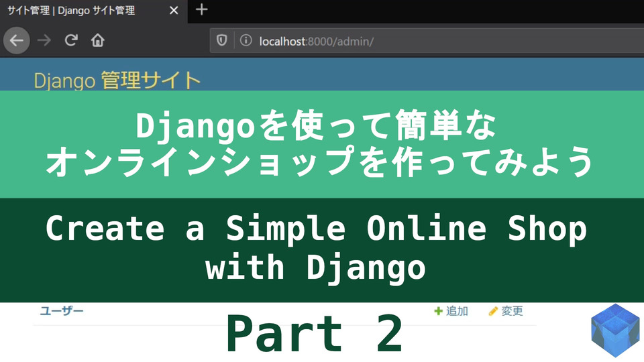Viewport: 644px width, 362px height.
Task: Reload the page with the refresh icon
Action: coord(71,40)
